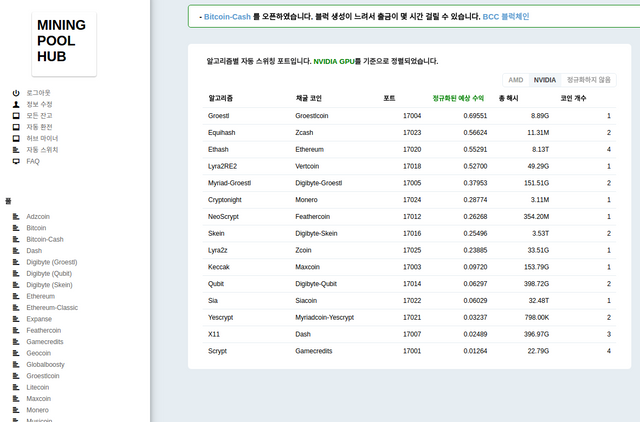640x422 pixels.
Task: Click the chart icon beside Groestlcoin pool
Action: pyautogui.click(x=16, y=376)
